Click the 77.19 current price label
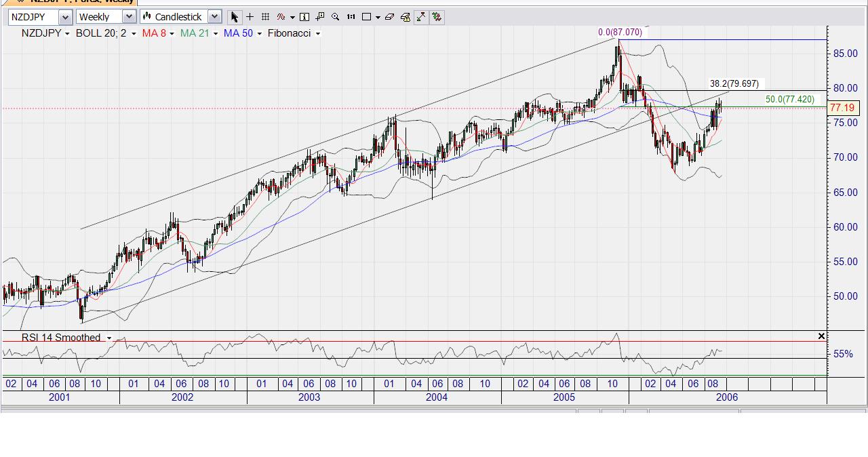The width and height of the screenshot is (868, 457). coord(842,108)
